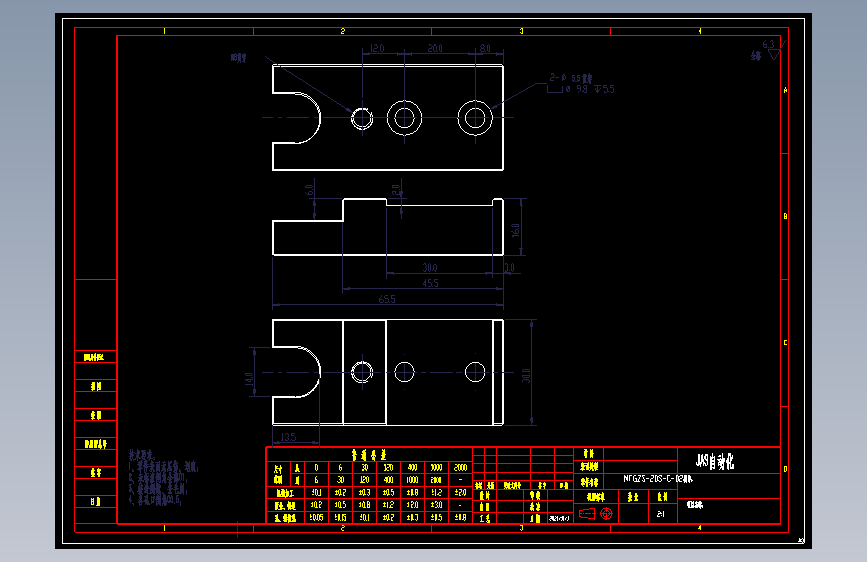Click zone letter D on right border
This screenshot has height=562, width=867.
785,469
